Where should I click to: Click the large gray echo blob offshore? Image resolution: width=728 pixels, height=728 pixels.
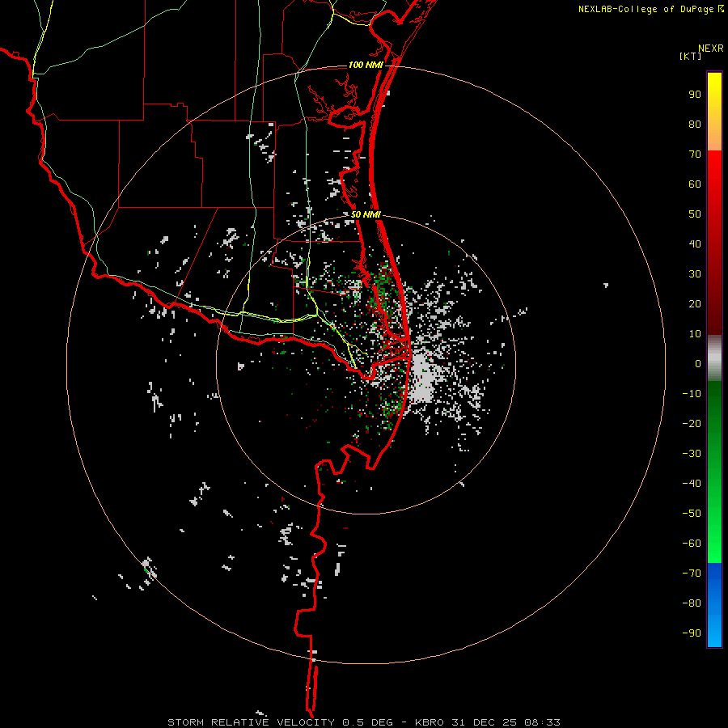(421, 379)
